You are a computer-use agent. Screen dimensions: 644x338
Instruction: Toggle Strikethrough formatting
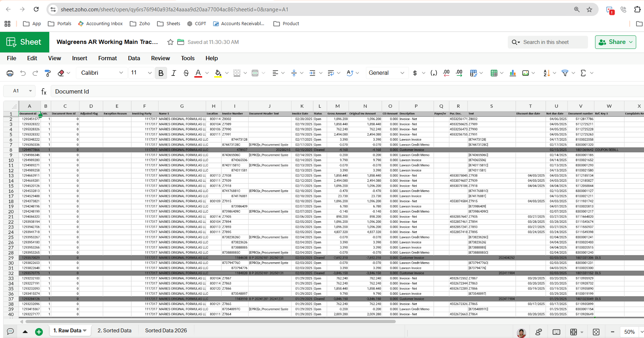click(186, 73)
